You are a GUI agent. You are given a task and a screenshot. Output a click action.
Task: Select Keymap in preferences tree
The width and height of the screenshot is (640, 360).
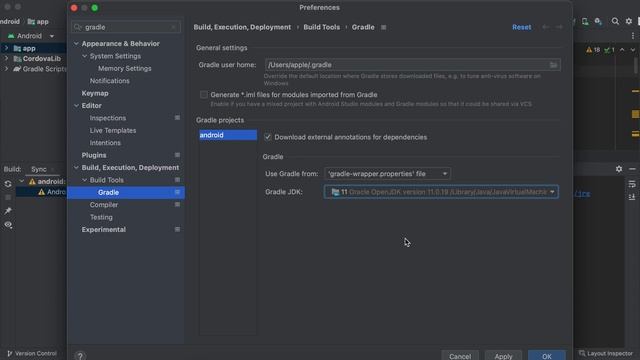(x=95, y=93)
